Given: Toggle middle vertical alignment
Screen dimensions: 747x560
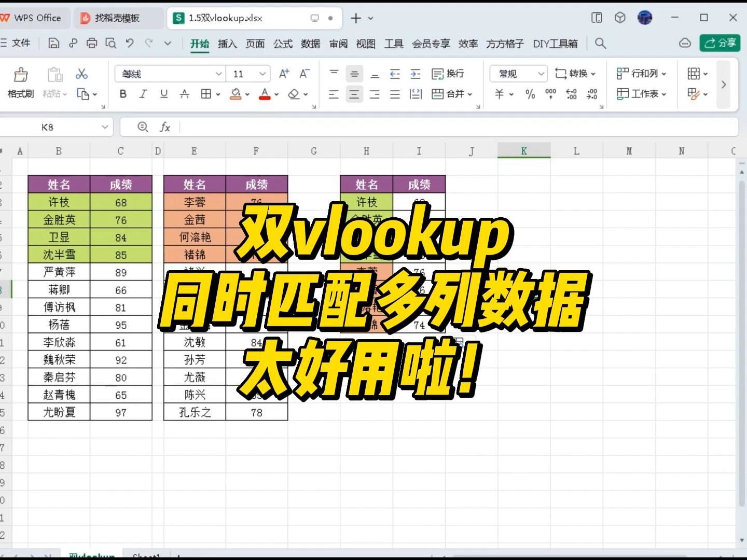Looking at the screenshot, I should (354, 74).
